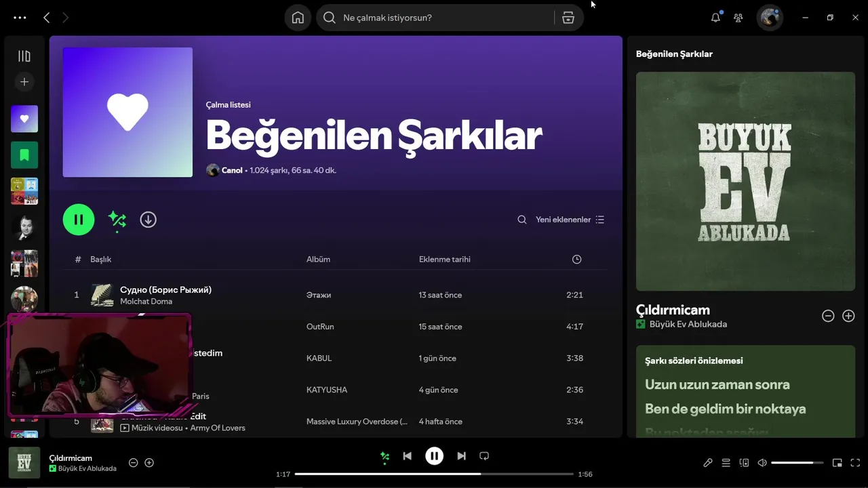The image size is (868, 488).
Task: Open the Home page
Action: click(x=298, y=18)
